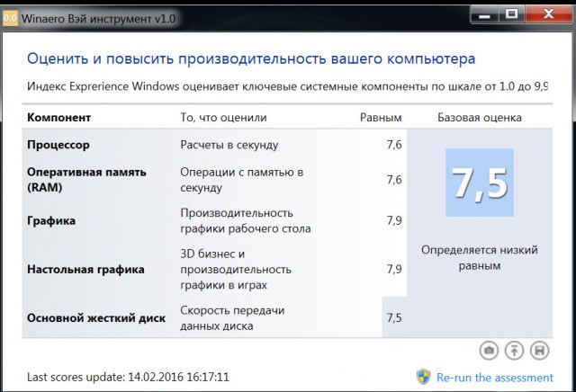The width and height of the screenshot is (576, 392).
Task: Click window title 'Winaero Вэй инструмент v1.0'
Action: click(98, 18)
